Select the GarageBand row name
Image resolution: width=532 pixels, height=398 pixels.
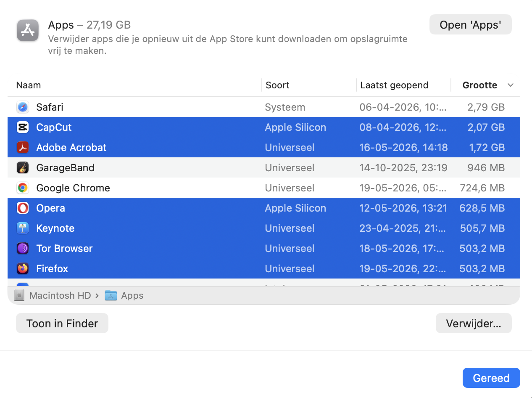coord(65,167)
